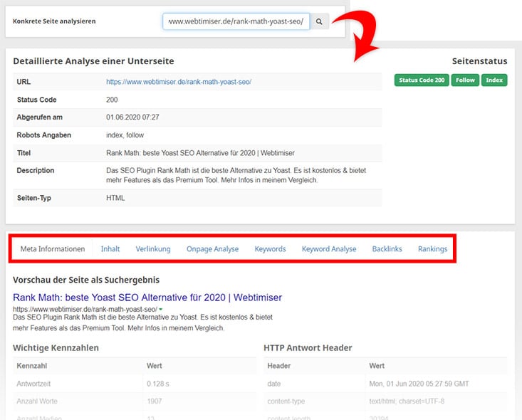Click the Seitenstatus heading
This screenshot has height=420, width=522.
coord(479,61)
